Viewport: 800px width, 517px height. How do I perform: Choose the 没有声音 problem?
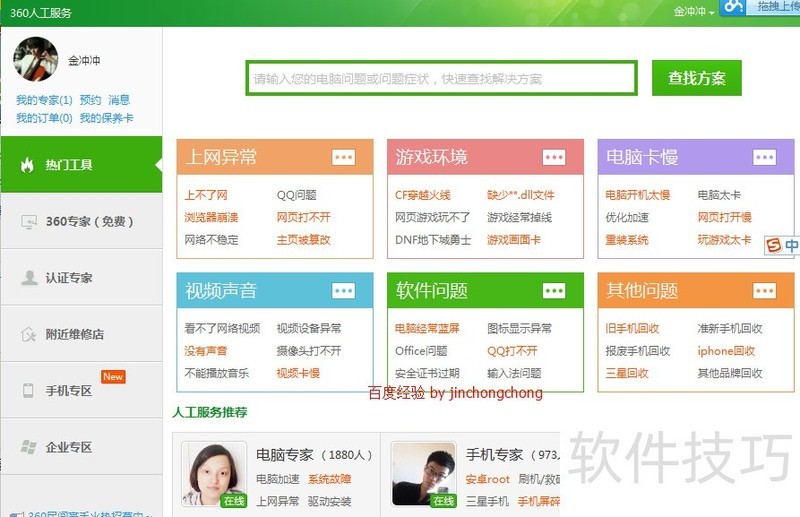206,351
